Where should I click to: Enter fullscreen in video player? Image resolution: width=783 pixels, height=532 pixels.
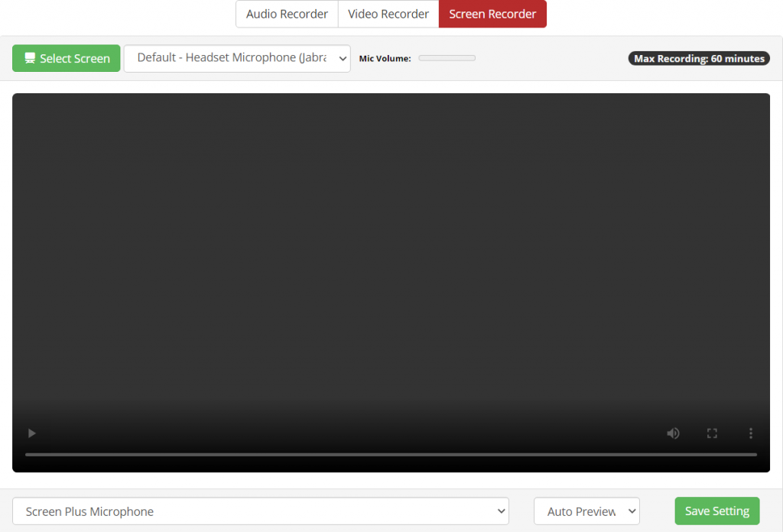(712, 433)
